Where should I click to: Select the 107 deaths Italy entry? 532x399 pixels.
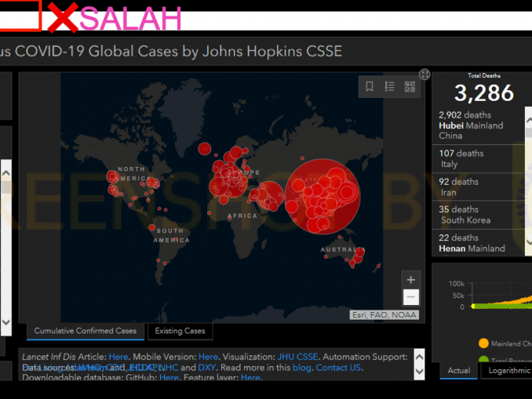(478, 158)
